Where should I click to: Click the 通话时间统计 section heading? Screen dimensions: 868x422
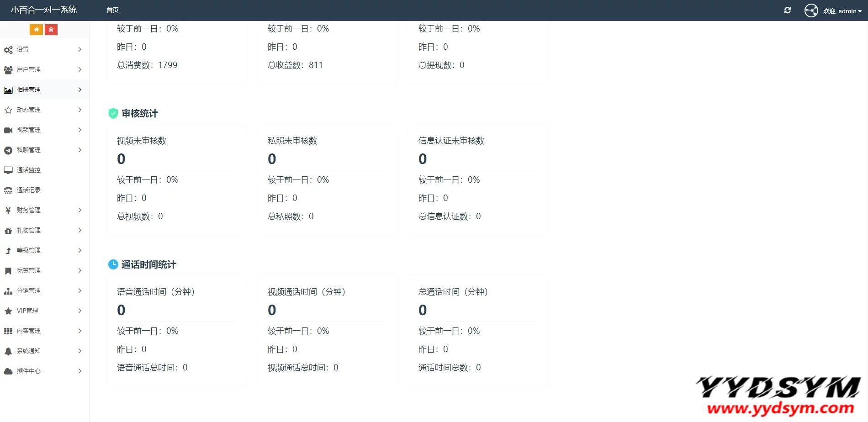tap(149, 264)
